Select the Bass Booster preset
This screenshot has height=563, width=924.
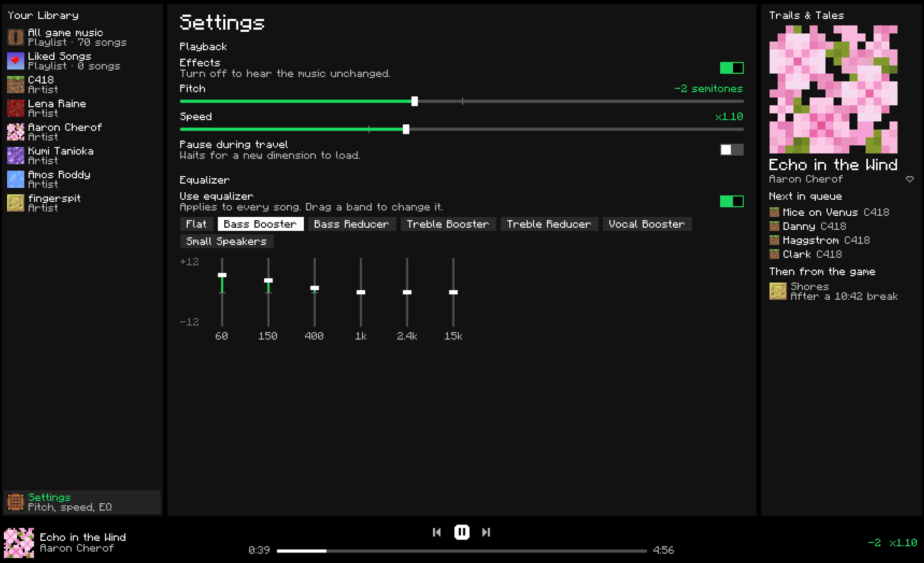tap(260, 224)
